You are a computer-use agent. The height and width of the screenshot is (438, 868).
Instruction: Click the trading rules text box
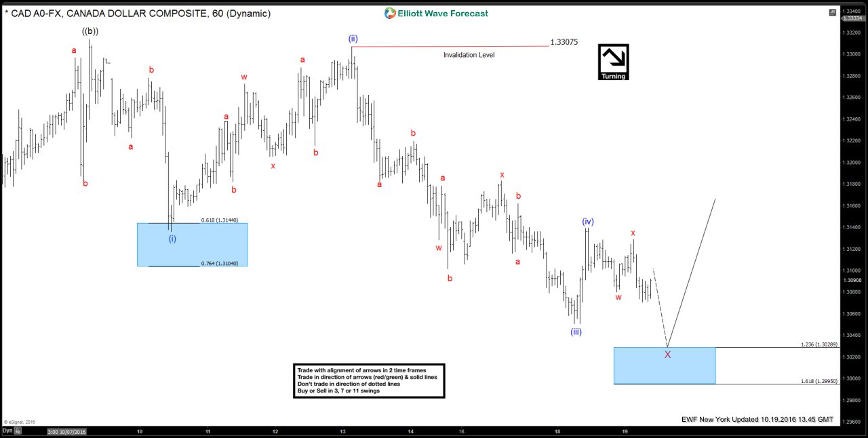click(x=369, y=380)
